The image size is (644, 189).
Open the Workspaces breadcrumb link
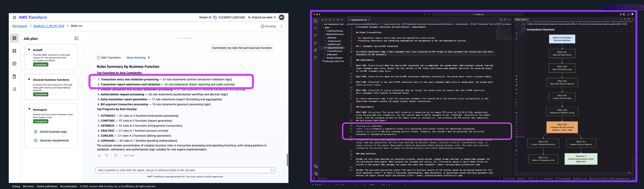click(x=20, y=26)
